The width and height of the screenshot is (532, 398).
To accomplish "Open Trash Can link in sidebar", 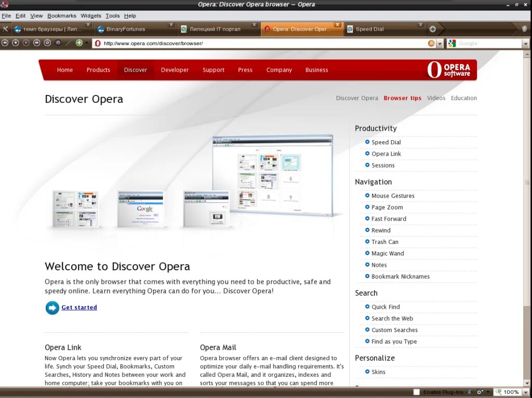I will (385, 242).
